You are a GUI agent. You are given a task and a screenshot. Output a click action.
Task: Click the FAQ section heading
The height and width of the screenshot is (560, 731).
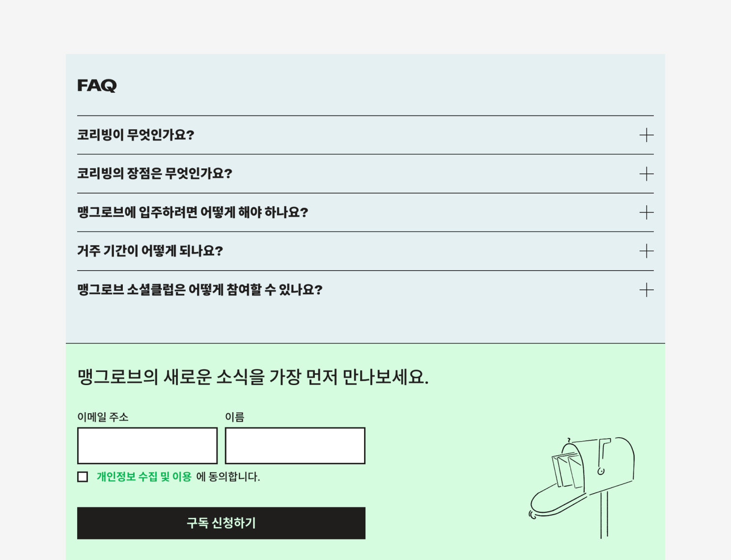pyautogui.click(x=97, y=85)
